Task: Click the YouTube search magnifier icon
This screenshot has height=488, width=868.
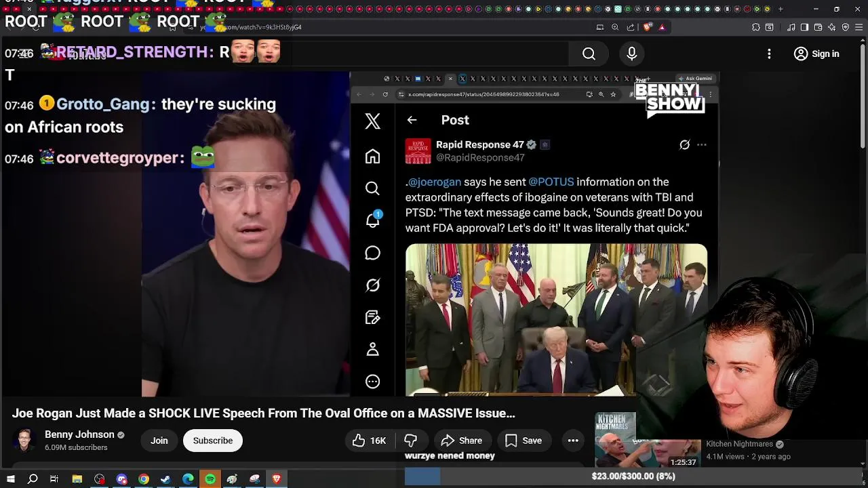Action: (x=589, y=54)
